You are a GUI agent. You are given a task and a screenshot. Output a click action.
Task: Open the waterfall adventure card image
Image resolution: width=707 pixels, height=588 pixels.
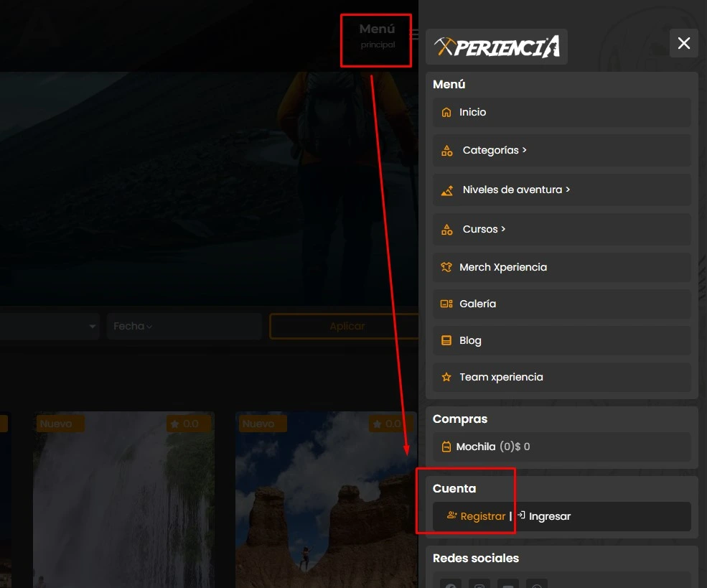click(x=123, y=503)
